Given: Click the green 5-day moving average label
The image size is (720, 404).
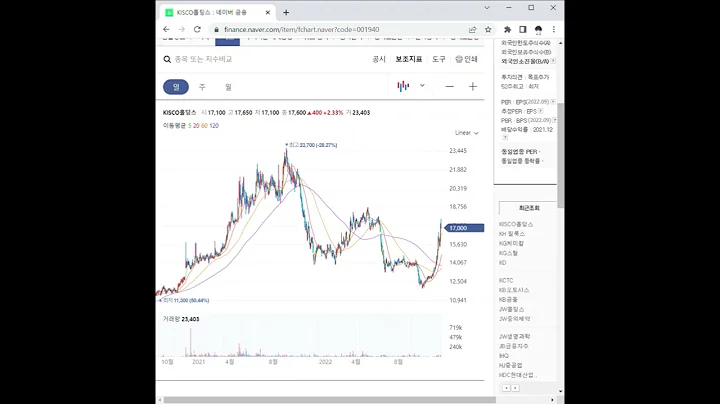Looking at the screenshot, I should point(190,126).
